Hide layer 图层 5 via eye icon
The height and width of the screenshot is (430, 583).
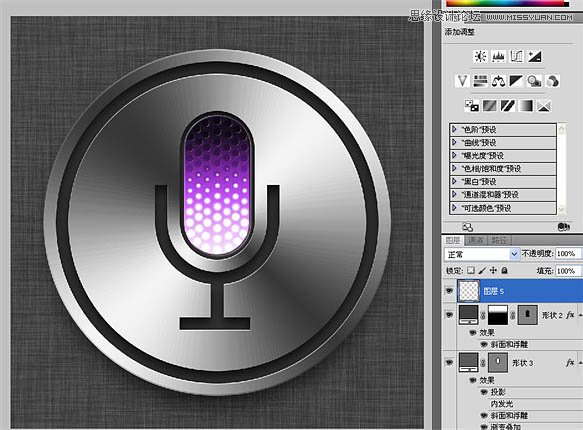pos(450,290)
